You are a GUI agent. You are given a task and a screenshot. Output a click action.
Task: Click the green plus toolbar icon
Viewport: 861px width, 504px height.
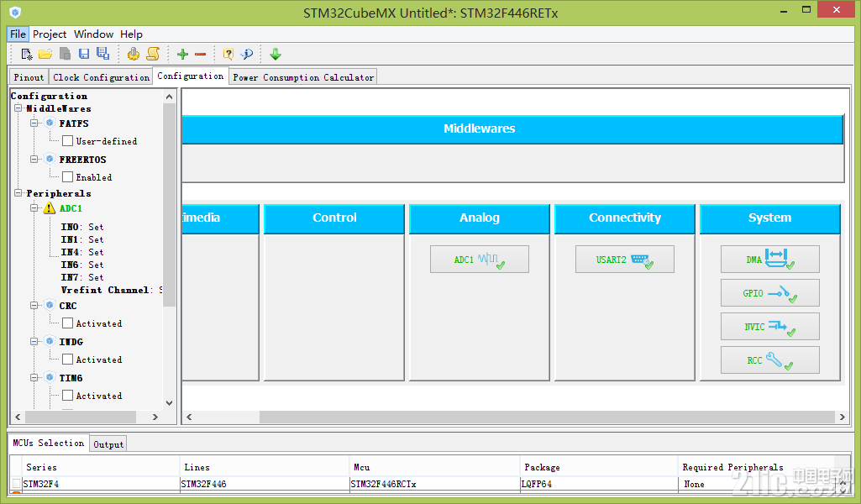pyautogui.click(x=182, y=54)
